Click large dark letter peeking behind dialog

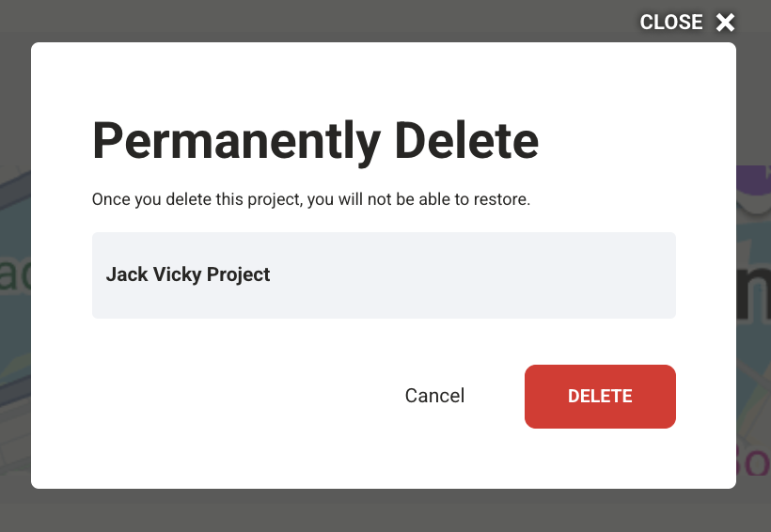[753, 290]
